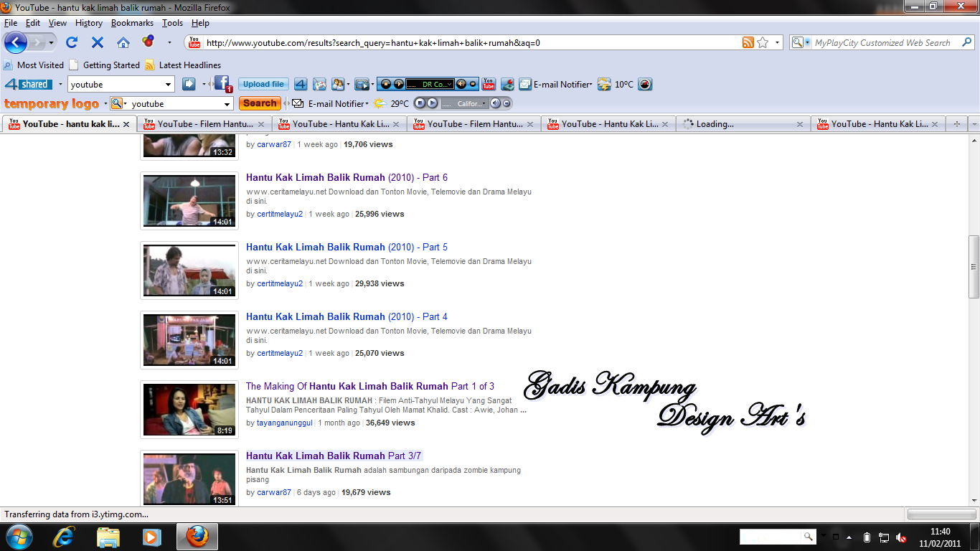Screen dimensions: 980x551
Task: Go to the Firefox home page
Action: [123, 42]
